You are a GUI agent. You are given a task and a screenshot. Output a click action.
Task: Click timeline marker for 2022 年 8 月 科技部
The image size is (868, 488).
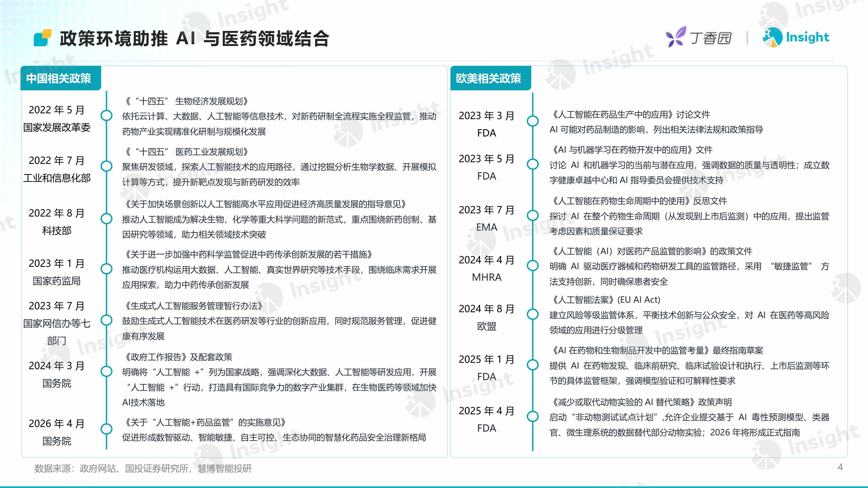click(106, 219)
